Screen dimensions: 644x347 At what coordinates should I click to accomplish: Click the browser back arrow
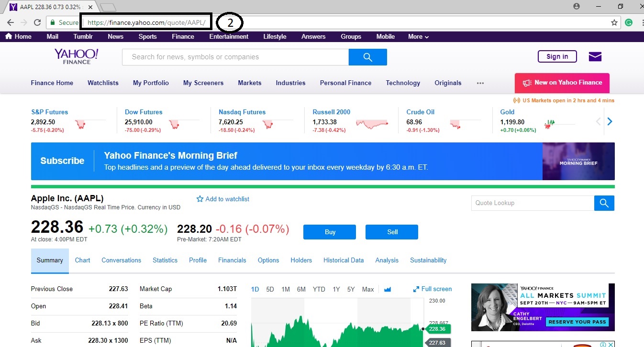[10, 22]
